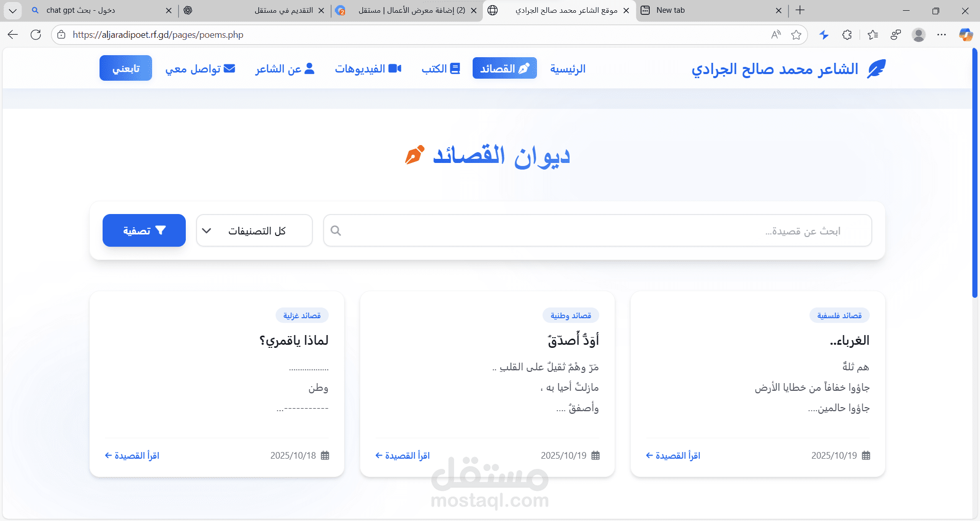
Task: Click اقرأ القصيدة link on أودّ أصدّق card
Action: tap(402, 456)
